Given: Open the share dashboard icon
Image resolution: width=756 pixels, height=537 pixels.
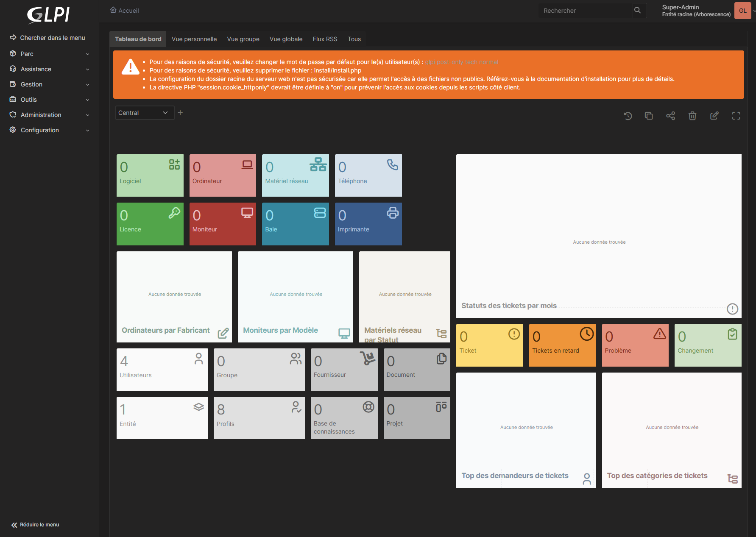Looking at the screenshot, I should (x=670, y=116).
